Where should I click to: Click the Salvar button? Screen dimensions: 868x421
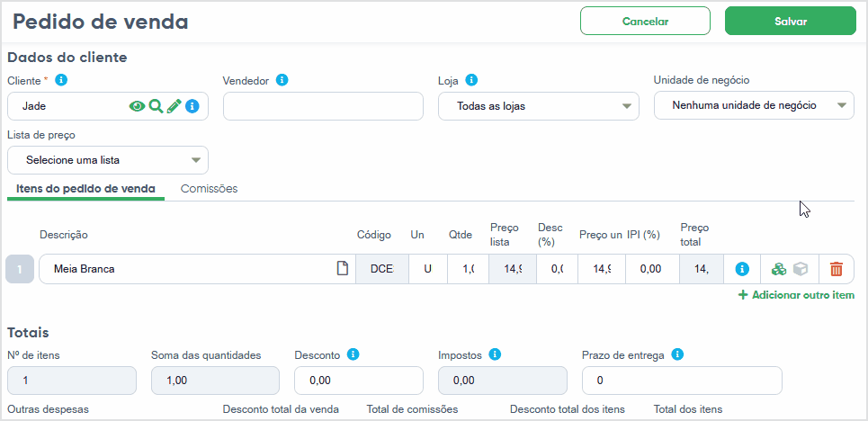pos(791,21)
